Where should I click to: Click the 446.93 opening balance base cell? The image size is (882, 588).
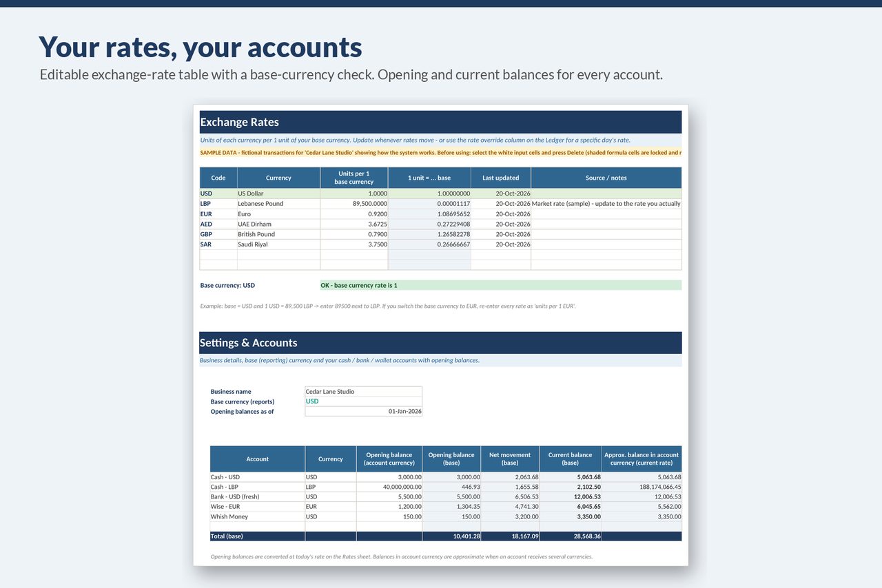[x=451, y=487]
